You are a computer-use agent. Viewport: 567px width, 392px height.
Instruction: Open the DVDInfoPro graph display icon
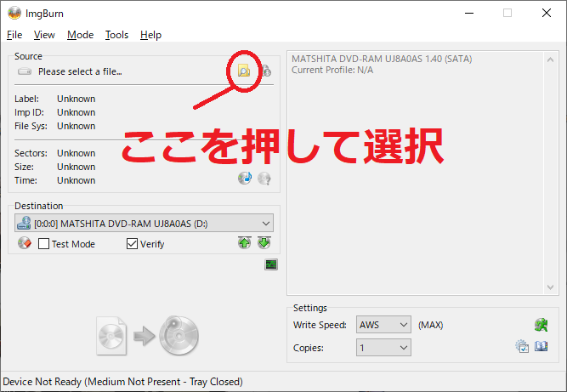[271, 264]
